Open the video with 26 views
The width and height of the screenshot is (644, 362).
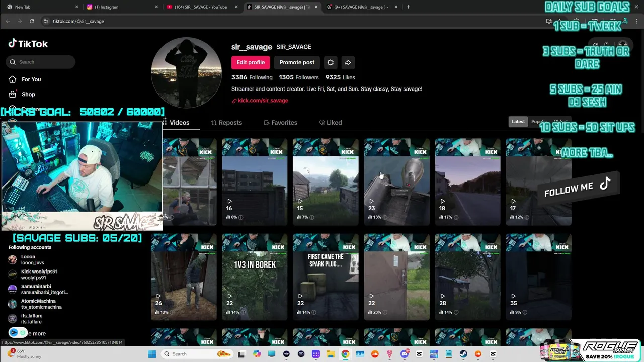click(x=184, y=277)
